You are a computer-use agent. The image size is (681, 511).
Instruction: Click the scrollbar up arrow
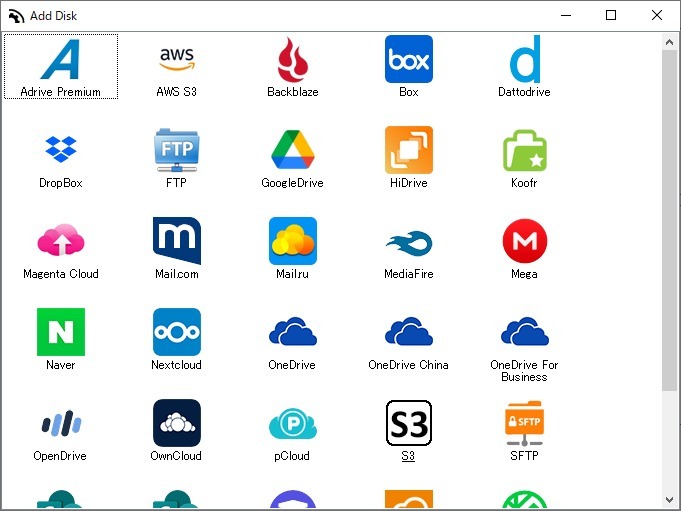pos(669,42)
